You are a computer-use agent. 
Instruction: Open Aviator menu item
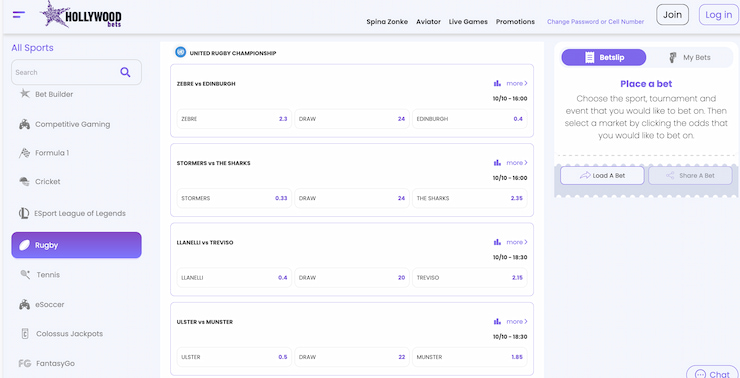click(429, 22)
